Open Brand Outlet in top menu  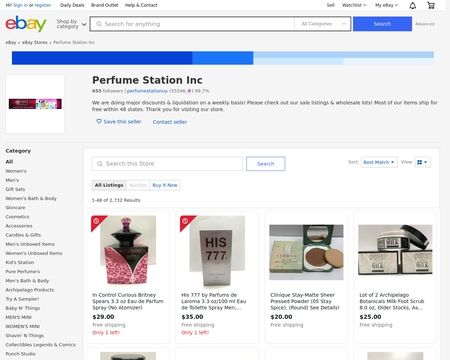pos(105,5)
